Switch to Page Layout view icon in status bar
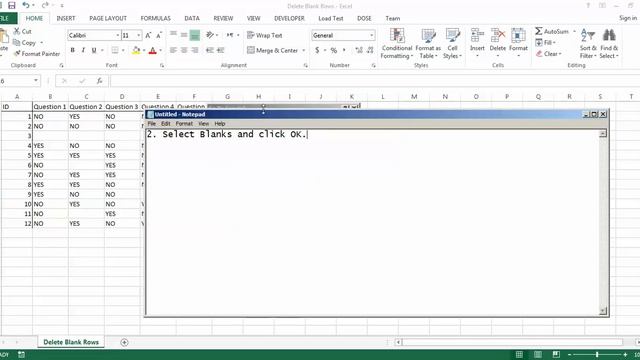The image size is (640, 360). tap(538, 355)
